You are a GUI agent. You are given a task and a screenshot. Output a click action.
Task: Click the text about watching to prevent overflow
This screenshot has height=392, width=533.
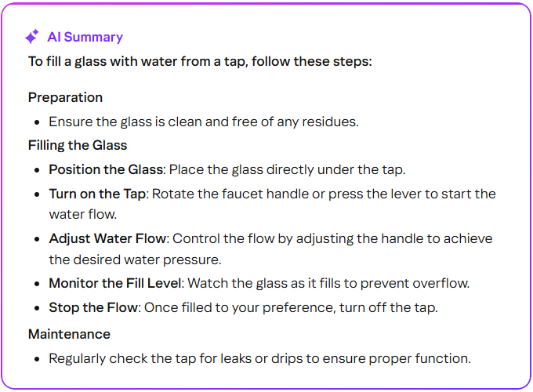tap(337, 283)
